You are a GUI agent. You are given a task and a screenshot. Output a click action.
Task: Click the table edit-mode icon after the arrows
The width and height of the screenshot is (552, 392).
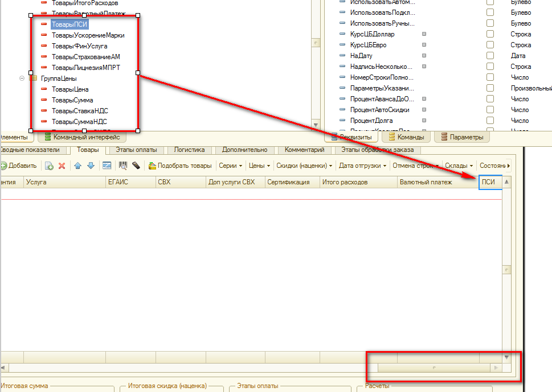[107, 166]
